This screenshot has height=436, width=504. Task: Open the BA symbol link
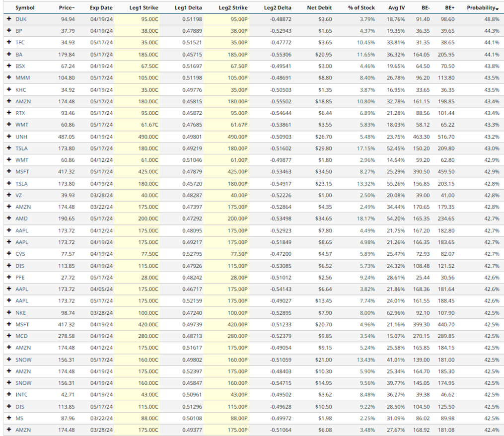pyautogui.click(x=19, y=55)
